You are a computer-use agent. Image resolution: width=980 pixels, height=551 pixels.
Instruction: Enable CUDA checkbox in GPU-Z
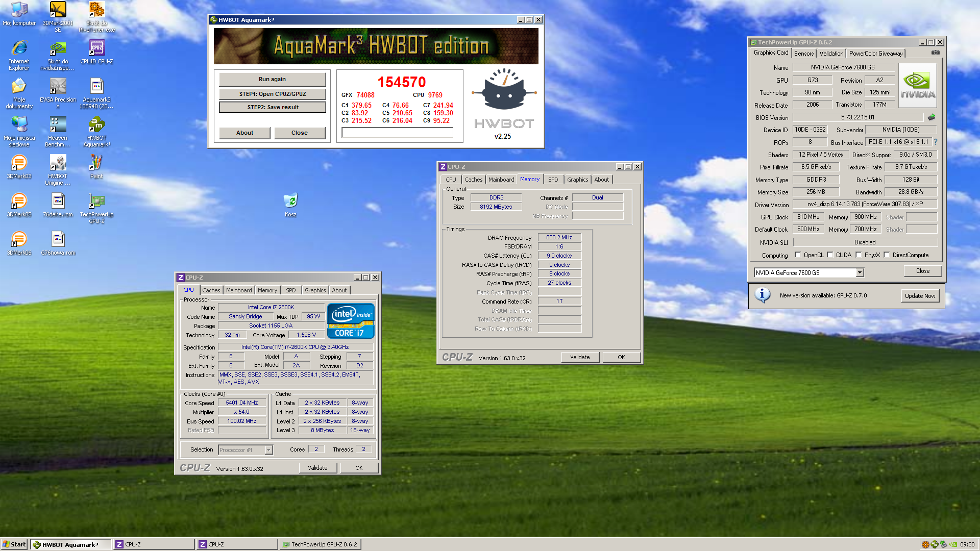pyautogui.click(x=830, y=255)
